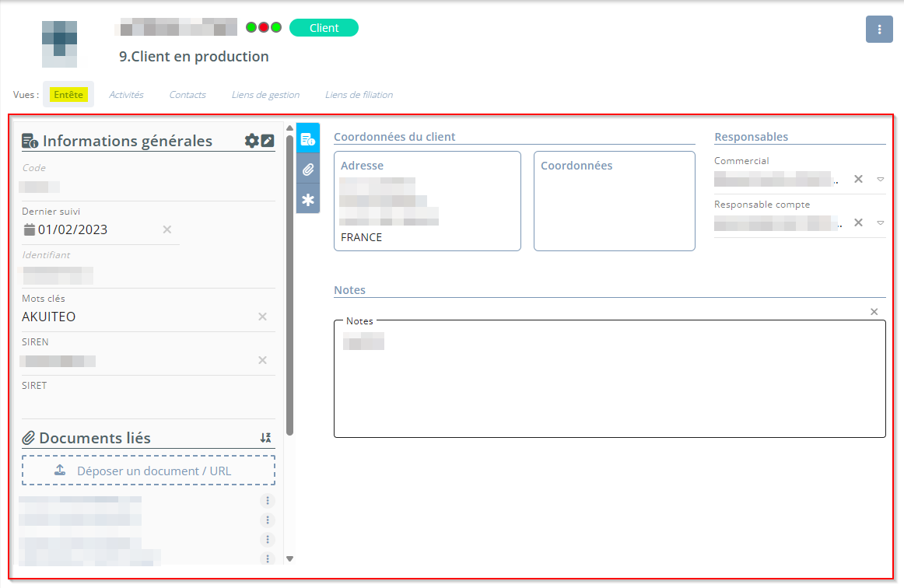The width and height of the screenshot is (904, 588).
Task: Open the Liens de gestion view
Action: tap(265, 95)
